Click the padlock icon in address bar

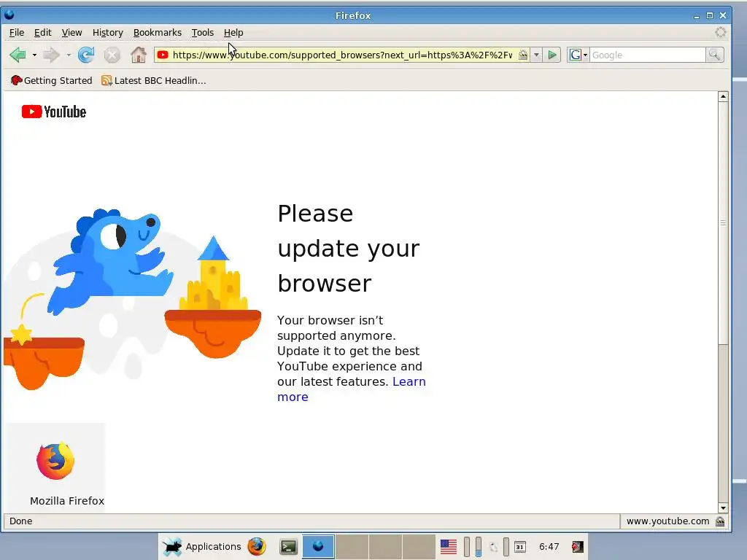tap(522, 55)
